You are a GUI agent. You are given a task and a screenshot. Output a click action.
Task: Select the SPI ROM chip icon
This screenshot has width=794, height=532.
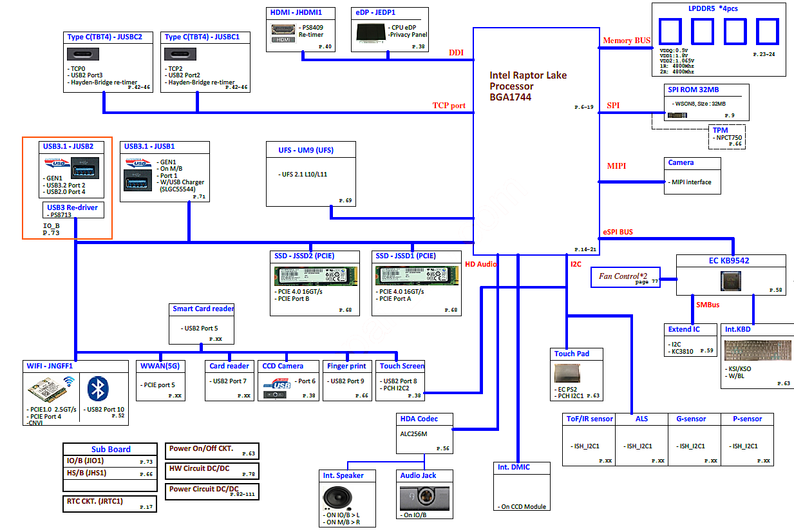click(x=676, y=115)
